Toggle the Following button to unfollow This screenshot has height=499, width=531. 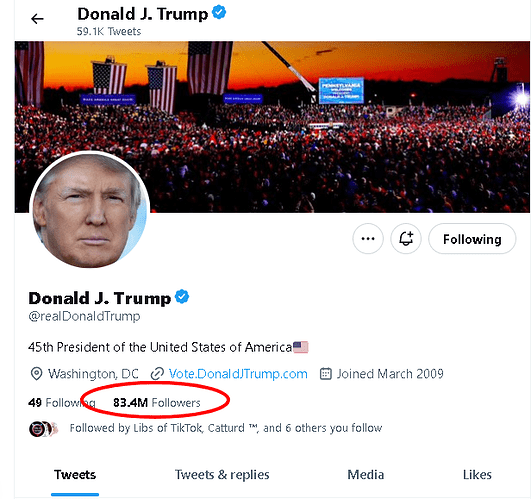[472, 239]
